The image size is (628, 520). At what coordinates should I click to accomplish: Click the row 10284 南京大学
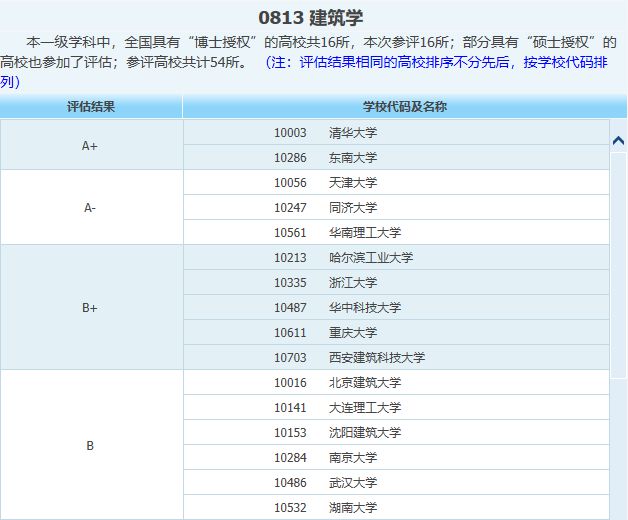pos(396,458)
